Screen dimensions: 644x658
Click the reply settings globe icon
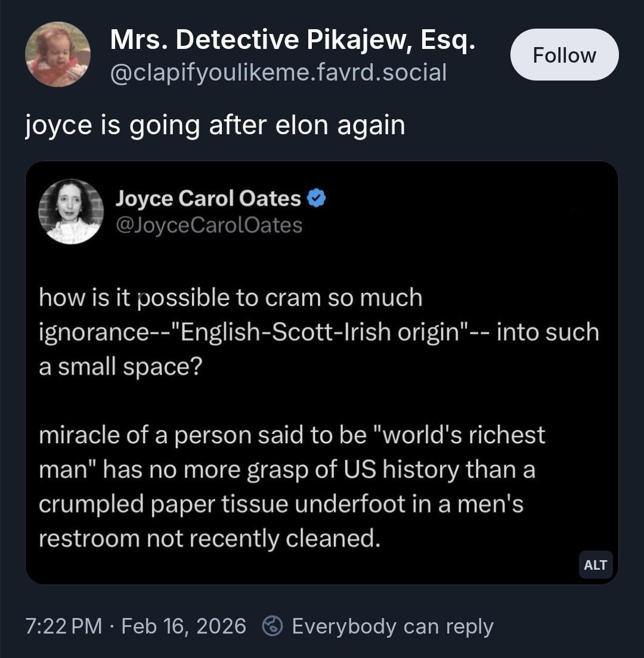point(273,626)
